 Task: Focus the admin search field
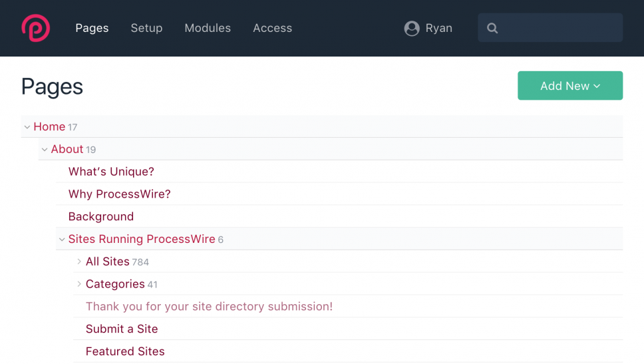coord(550,27)
